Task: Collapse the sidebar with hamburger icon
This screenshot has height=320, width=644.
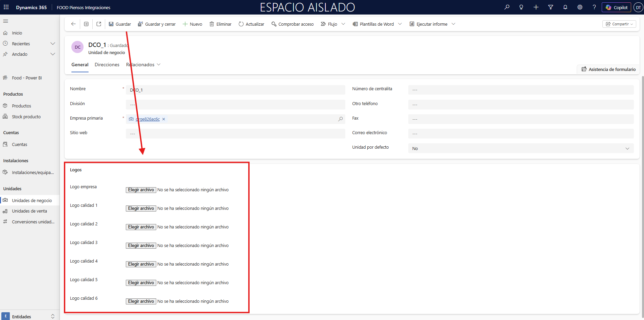Action: point(5,21)
